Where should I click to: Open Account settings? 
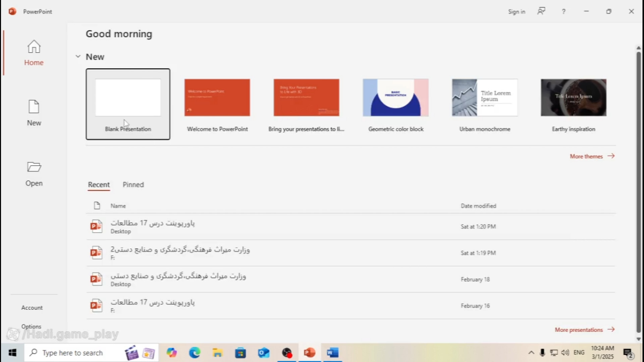click(32, 307)
